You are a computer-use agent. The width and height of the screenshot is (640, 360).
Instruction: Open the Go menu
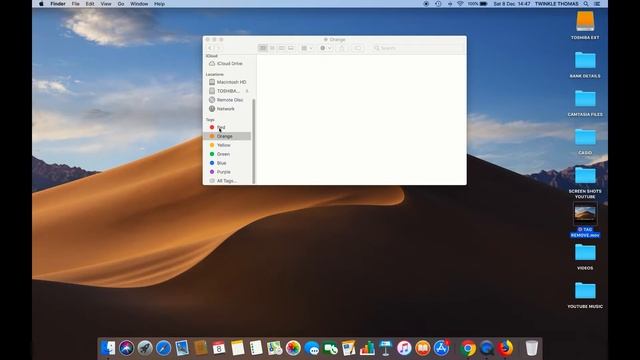[121, 4]
